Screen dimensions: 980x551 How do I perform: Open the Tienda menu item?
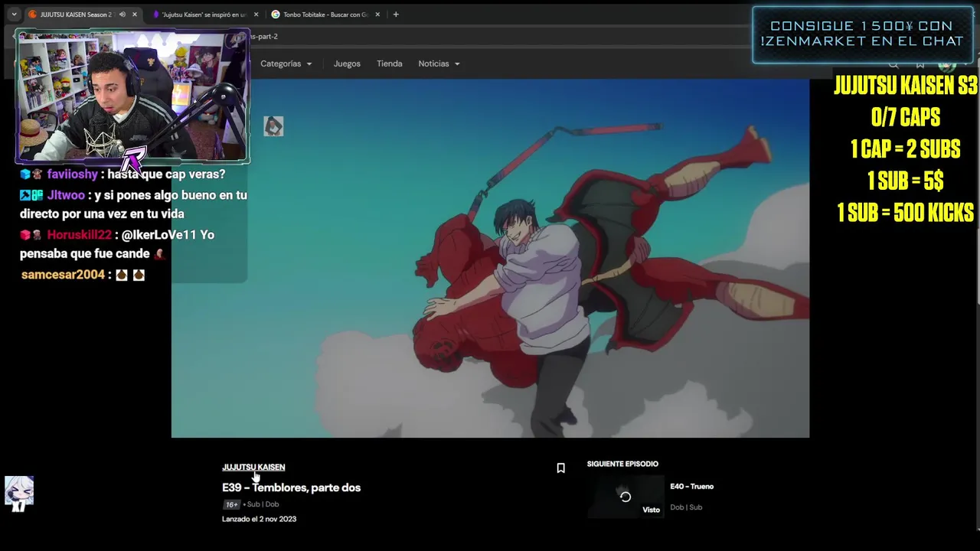click(x=389, y=64)
